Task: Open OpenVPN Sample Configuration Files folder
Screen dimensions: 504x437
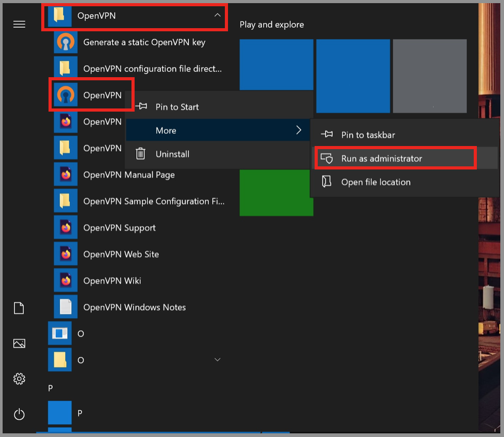Action: [153, 201]
